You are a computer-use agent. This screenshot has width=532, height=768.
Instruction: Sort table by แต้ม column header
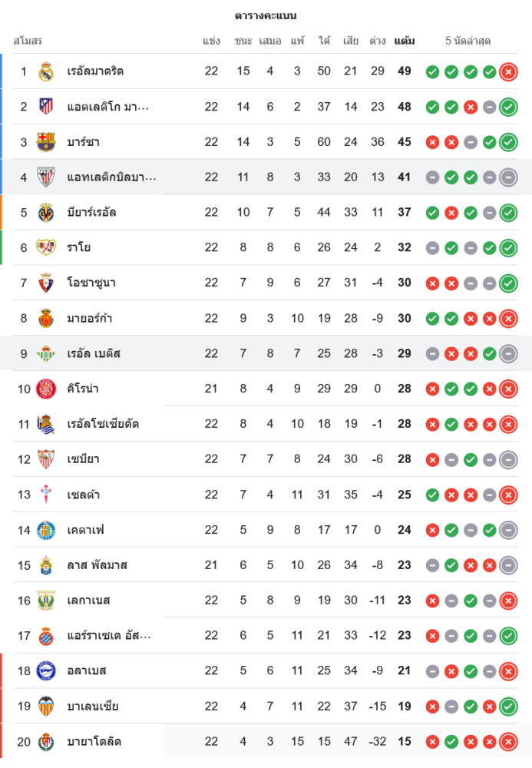(x=405, y=41)
